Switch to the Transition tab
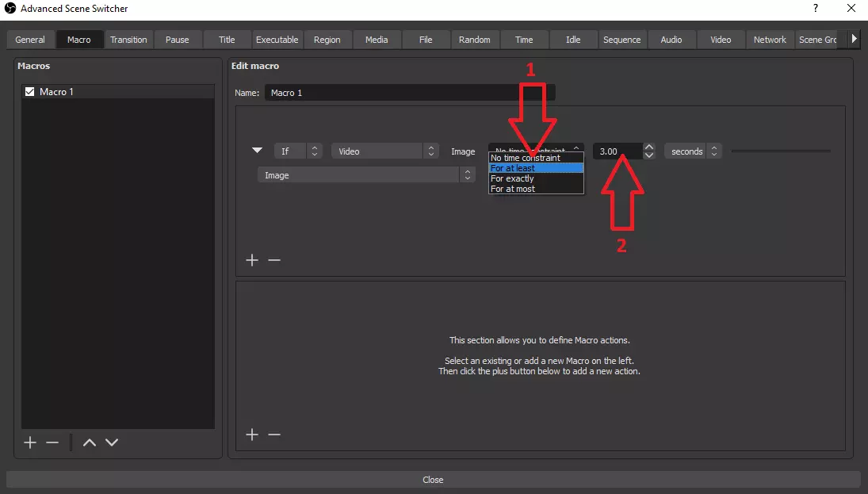This screenshot has height=494, width=868. [128, 40]
